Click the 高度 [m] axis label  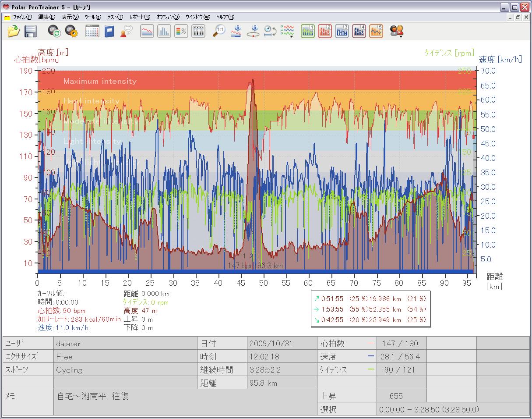(53, 52)
